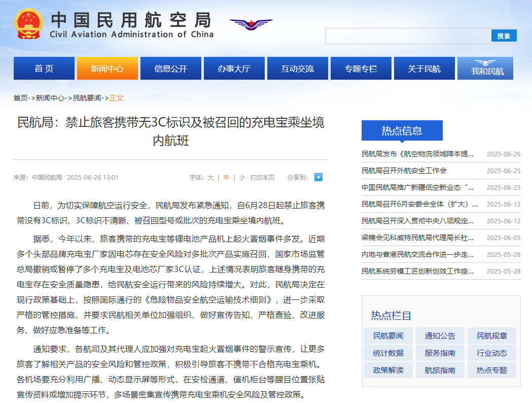Image resolution: width=532 pixels, height=403 pixels.
Task: Open the 统计数据 hot column button
Action: [388, 353]
